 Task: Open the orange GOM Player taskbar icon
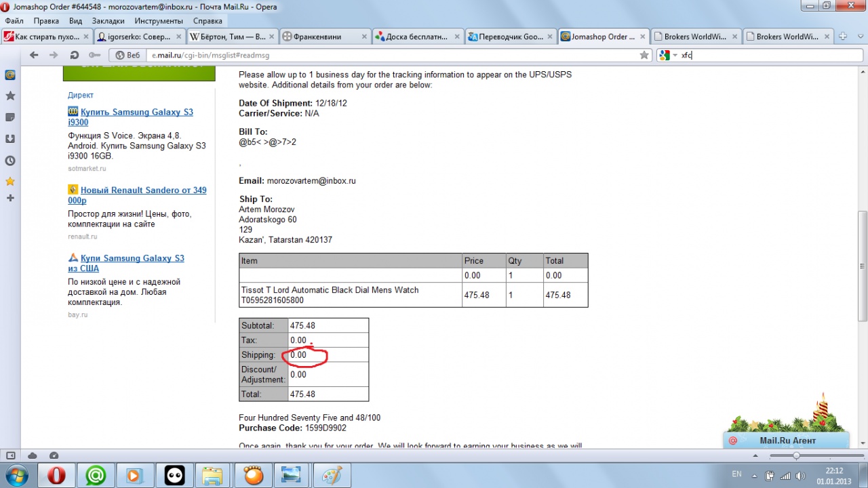253,475
